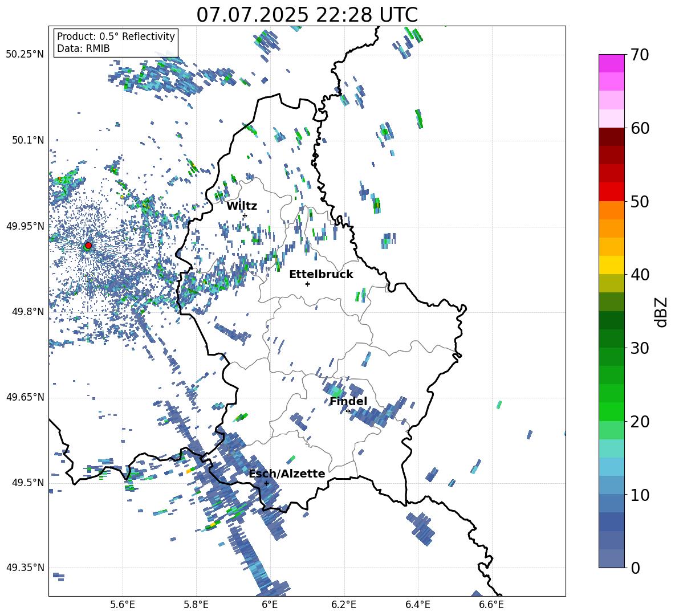
Task: Click the 5.6°E longitude label
Action: (122, 605)
